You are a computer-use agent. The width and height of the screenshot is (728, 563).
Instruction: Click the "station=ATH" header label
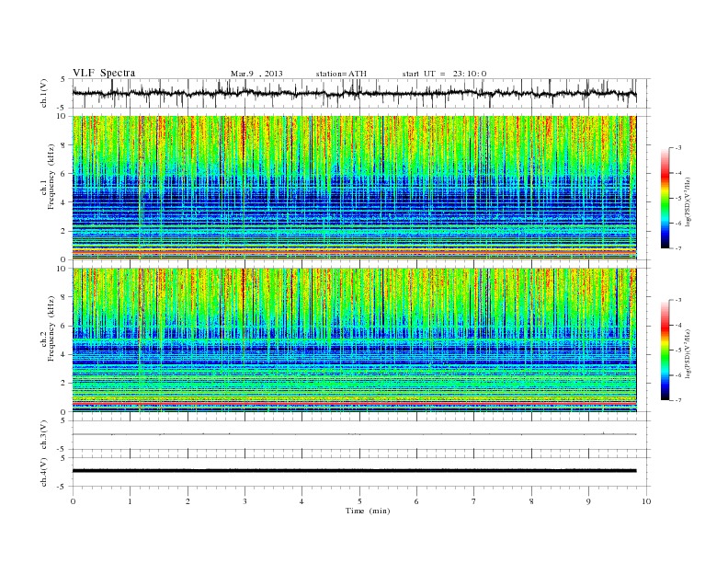(341, 74)
